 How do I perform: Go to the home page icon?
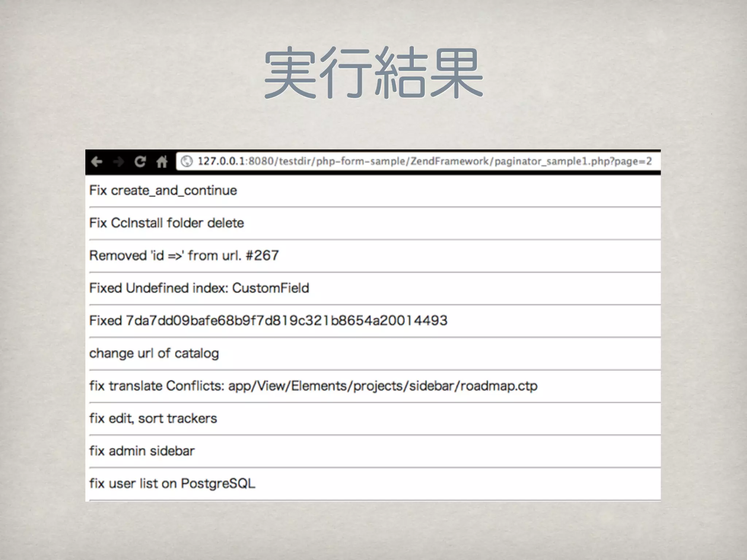[x=162, y=161]
